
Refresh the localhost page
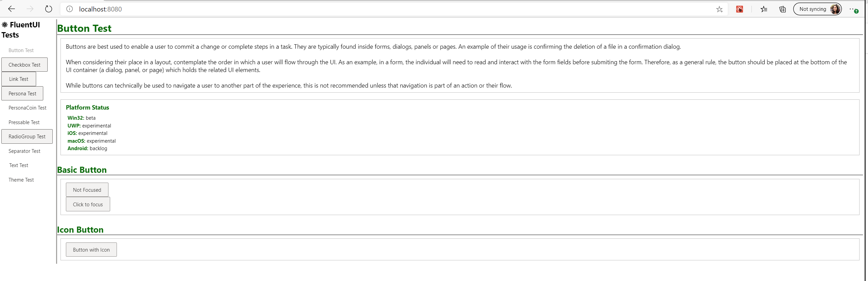click(48, 9)
